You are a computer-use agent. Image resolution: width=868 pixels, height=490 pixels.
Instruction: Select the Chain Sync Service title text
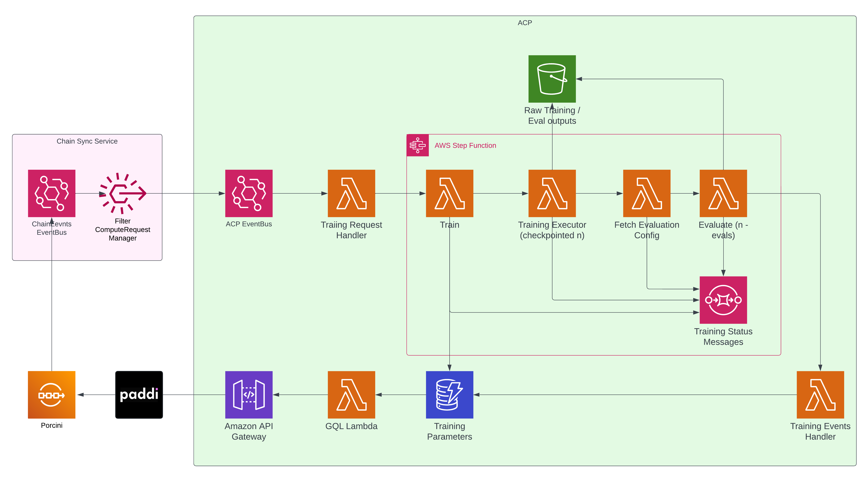(x=87, y=141)
